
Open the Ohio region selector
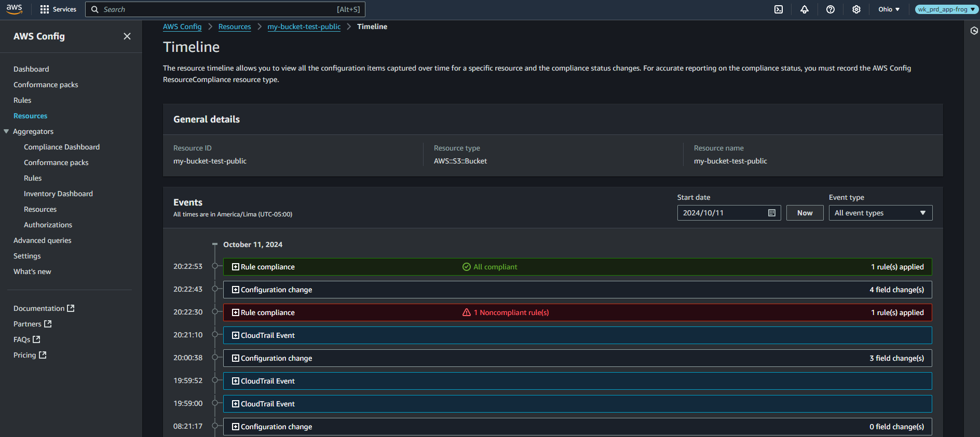(889, 9)
